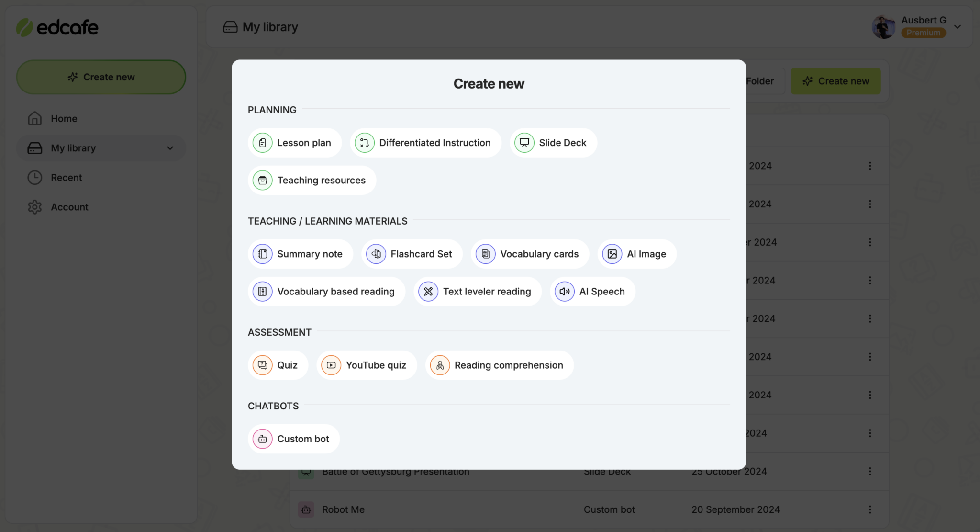Open the Slide Deck creator icon

click(524, 143)
